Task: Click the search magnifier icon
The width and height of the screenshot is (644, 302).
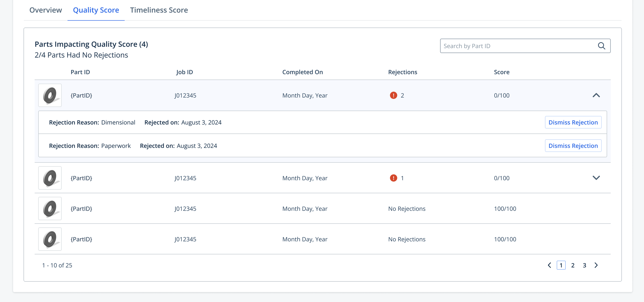Action: pyautogui.click(x=601, y=46)
